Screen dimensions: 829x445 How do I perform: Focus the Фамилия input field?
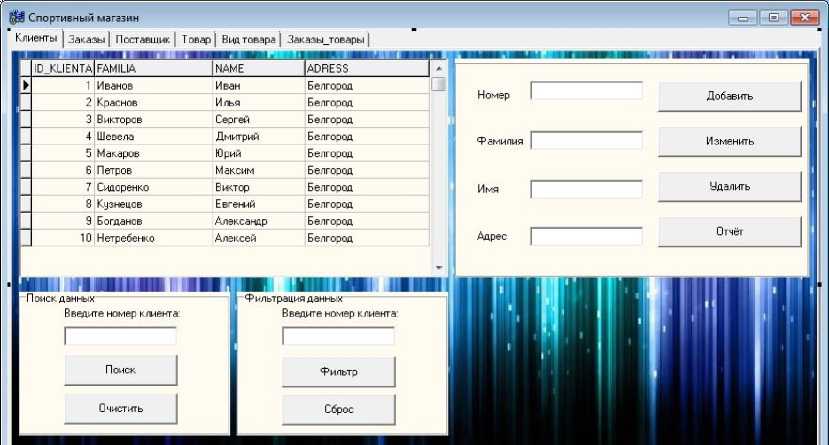pos(586,141)
